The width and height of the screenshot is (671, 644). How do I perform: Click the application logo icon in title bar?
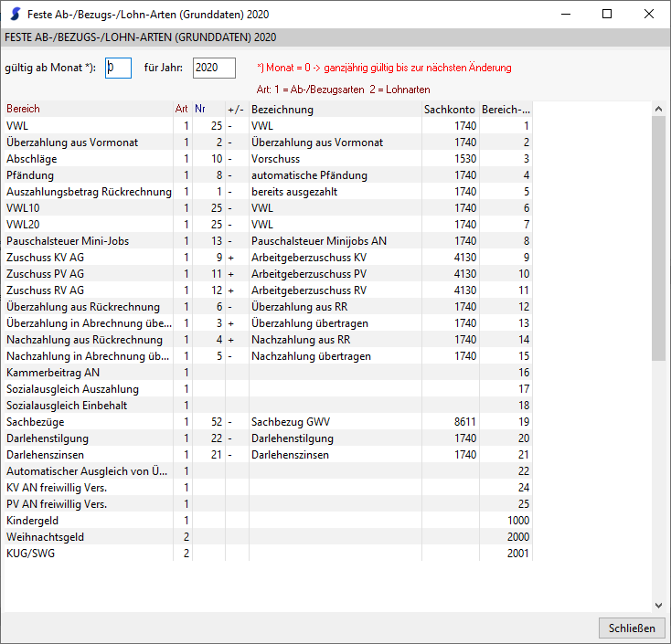click(15, 15)
